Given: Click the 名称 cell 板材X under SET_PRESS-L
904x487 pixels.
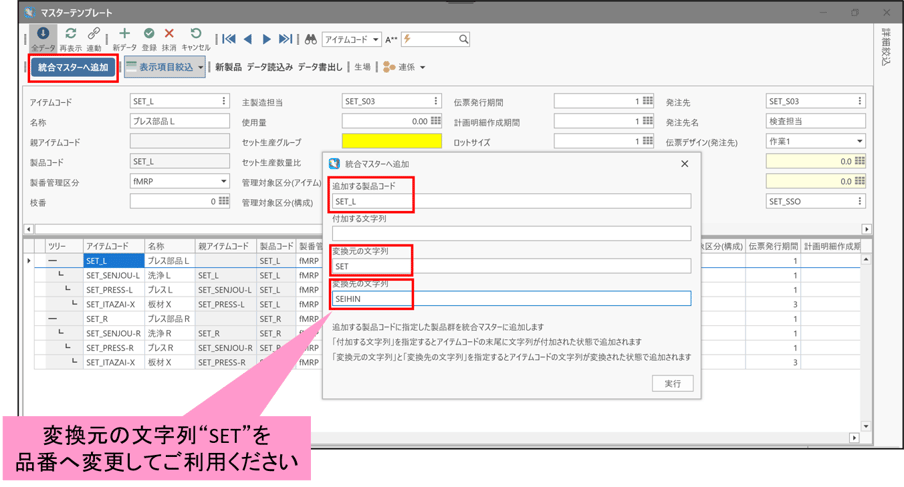Looking at the screenshot, I should (170, 304).
